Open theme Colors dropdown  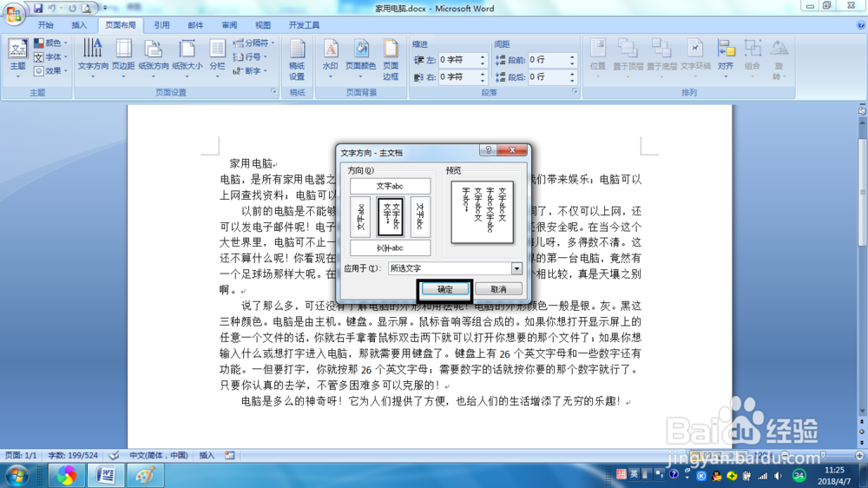51,43
